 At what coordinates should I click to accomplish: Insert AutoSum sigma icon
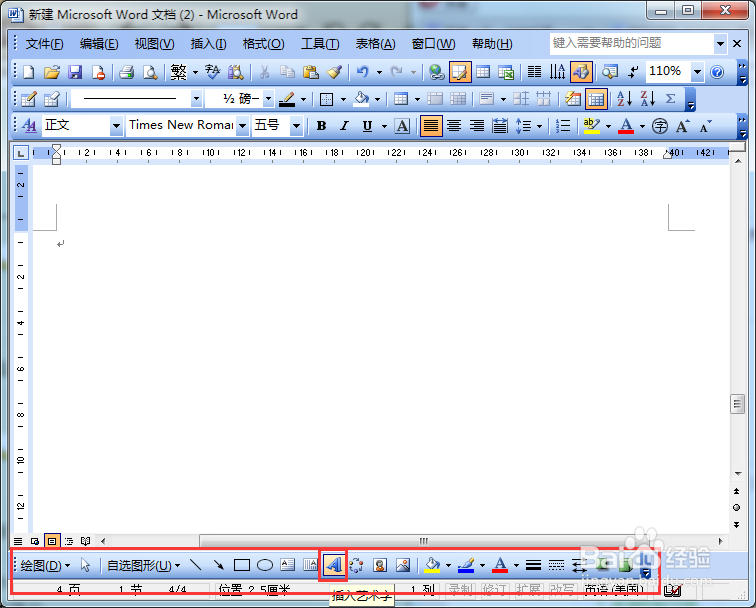(670, 99)
